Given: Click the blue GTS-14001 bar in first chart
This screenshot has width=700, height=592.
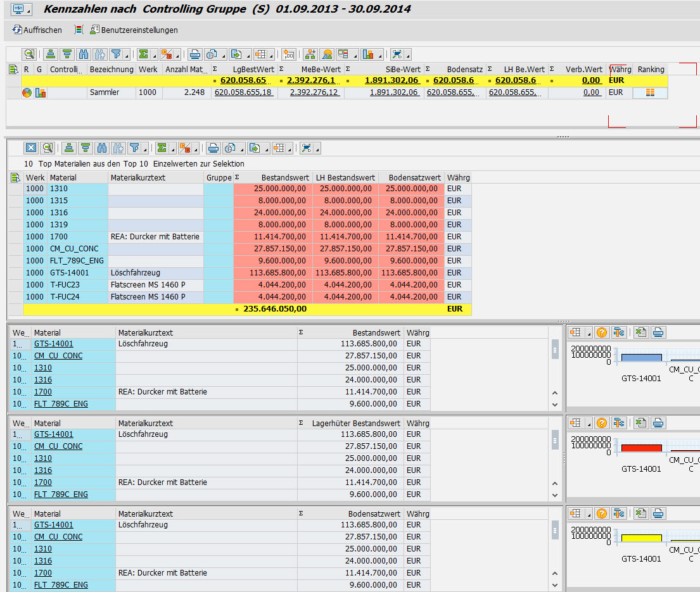Looking at the screenshot, I should coord(641,357).
